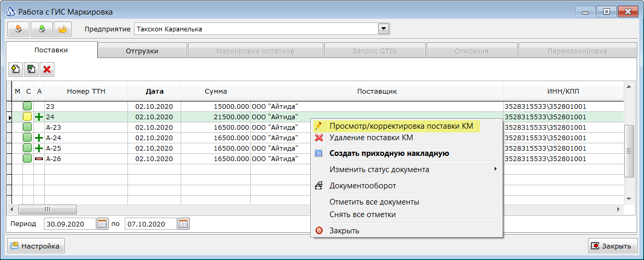Click the horizontal scrollbar right arrow
This screenshot has width=644, height=260.
tap(619, 209)
